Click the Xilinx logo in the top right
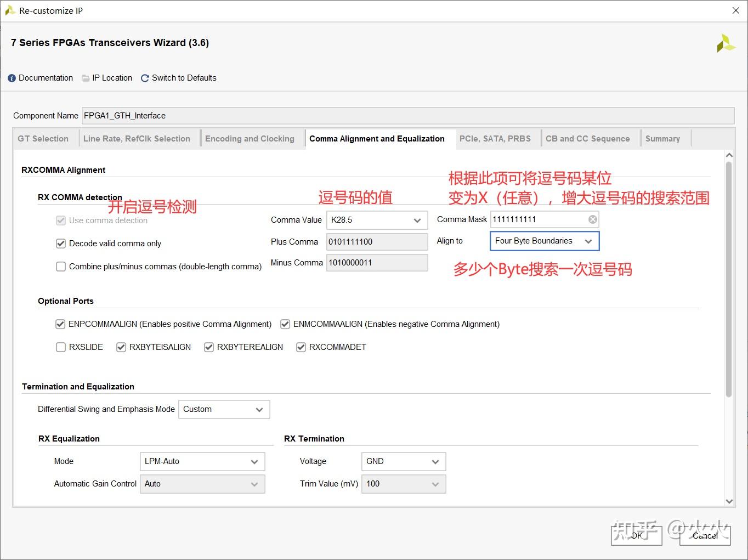This screenshot has height=560, width=748. point(726,43)
